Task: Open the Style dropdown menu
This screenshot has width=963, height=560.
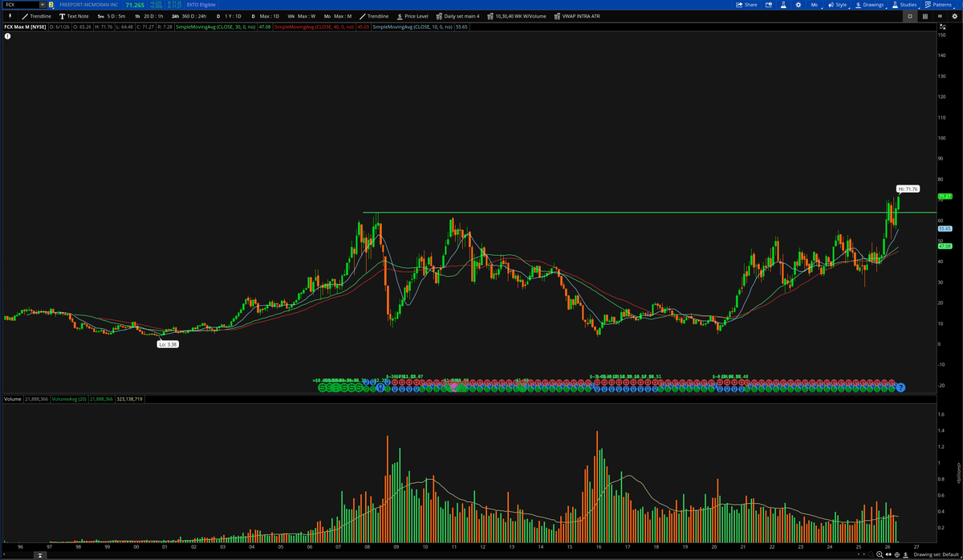Action: tap(837, 5)
